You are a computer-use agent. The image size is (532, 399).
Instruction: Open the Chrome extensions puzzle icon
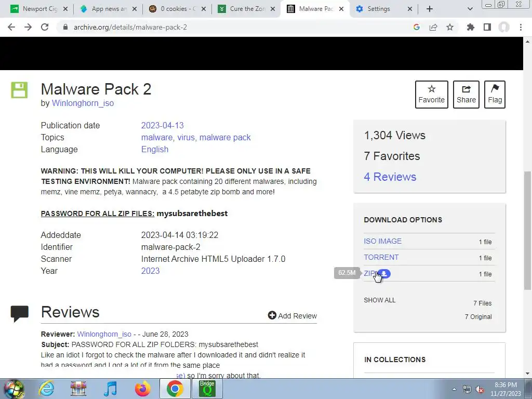(470, 27)
